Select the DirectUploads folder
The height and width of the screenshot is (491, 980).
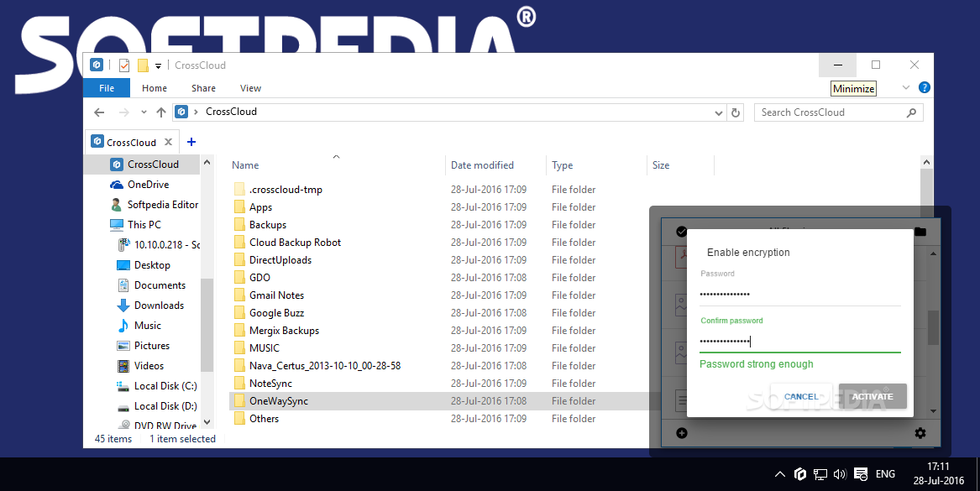click(280, 260)
